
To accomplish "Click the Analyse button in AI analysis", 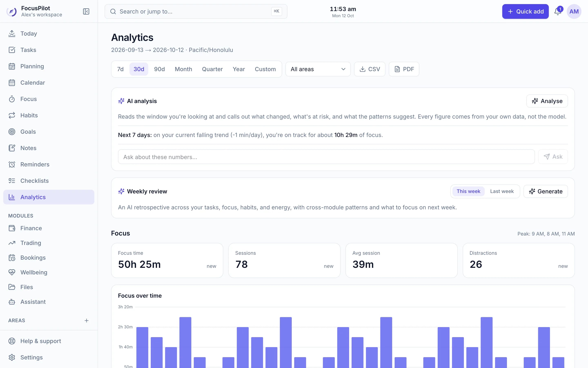I will click(547, 101).
